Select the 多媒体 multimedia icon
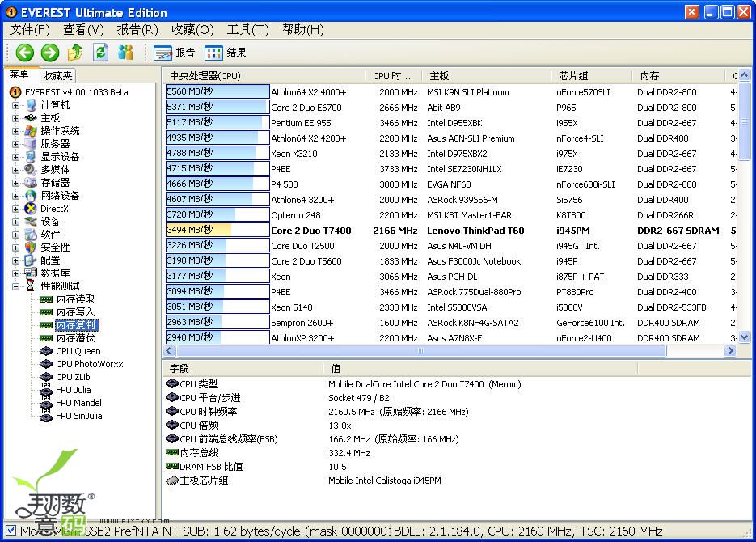Image resolution: width=756 pixels, height=542 pixels. tap(31, 170)
